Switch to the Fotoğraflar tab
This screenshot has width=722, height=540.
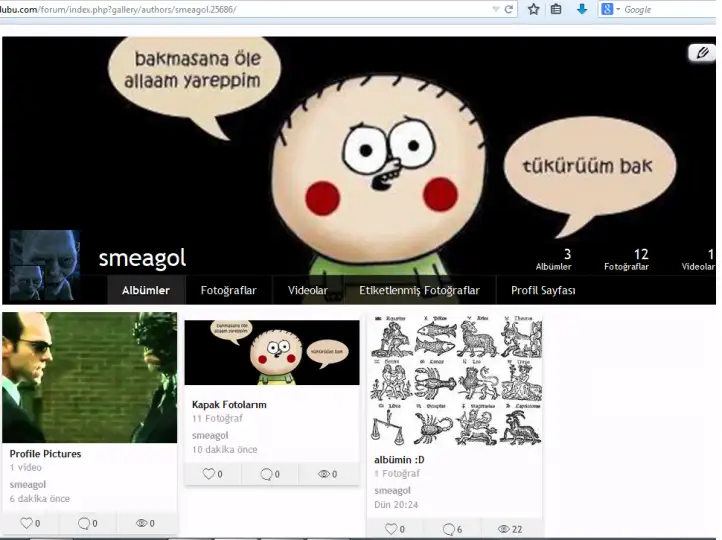coord(228,290)
